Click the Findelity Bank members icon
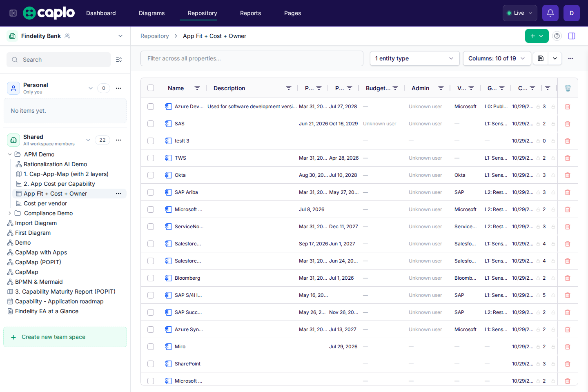The width and height of the screenshot is (588, 392). [x=67, y=36]
